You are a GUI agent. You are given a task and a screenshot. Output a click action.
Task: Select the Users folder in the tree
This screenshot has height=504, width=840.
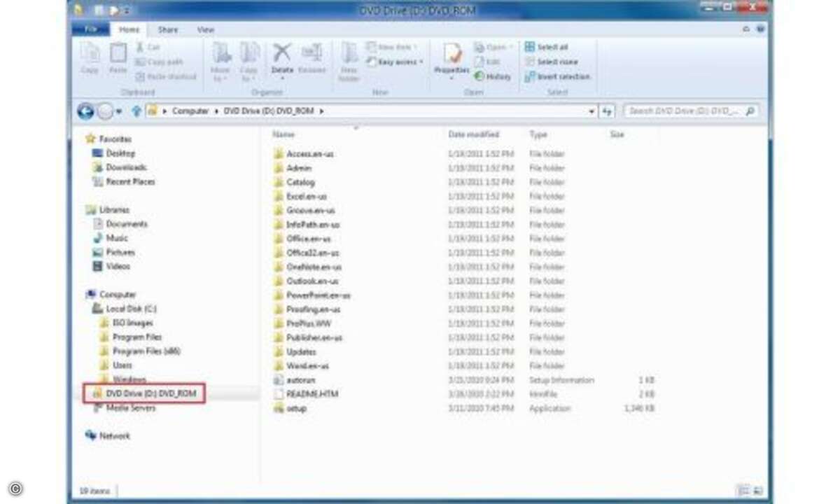116,365
